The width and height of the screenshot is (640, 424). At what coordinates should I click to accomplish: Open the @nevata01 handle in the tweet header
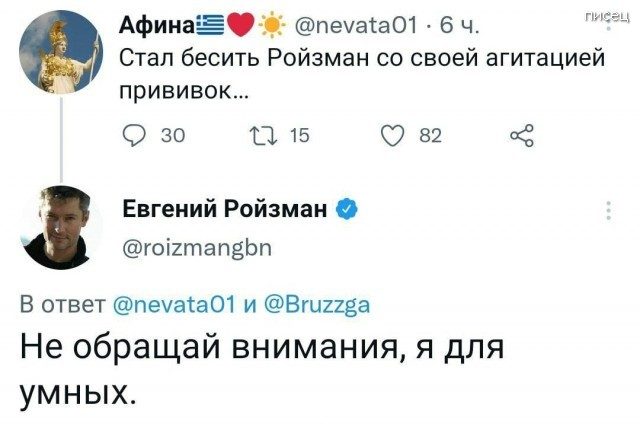351,24
